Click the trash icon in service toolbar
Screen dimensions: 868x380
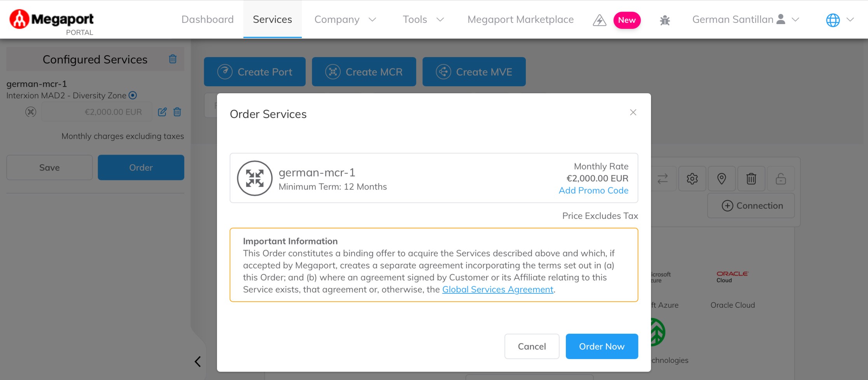click(x=751, y=179)
